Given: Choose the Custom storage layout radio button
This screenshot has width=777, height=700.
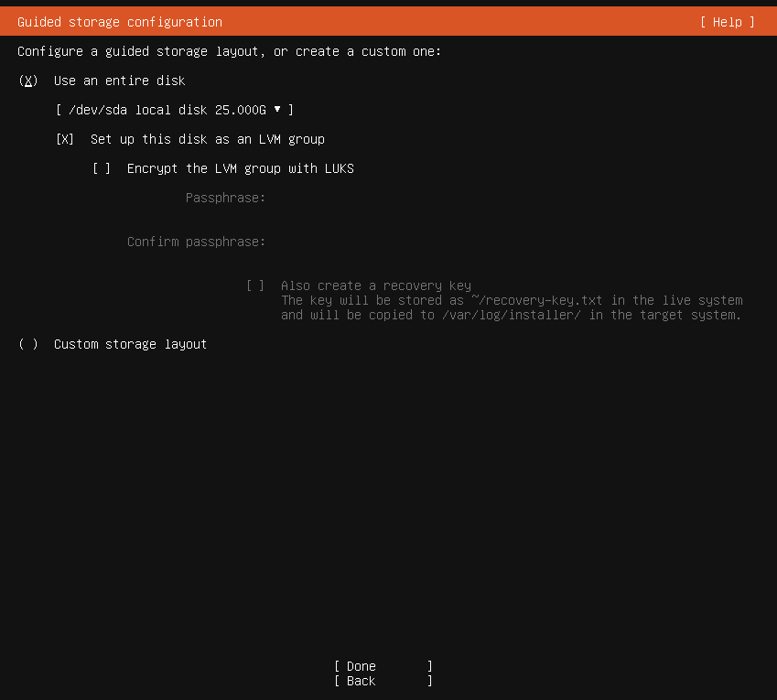Looking at the screenshot, I should pyautogui.click(x=28, y=344).
